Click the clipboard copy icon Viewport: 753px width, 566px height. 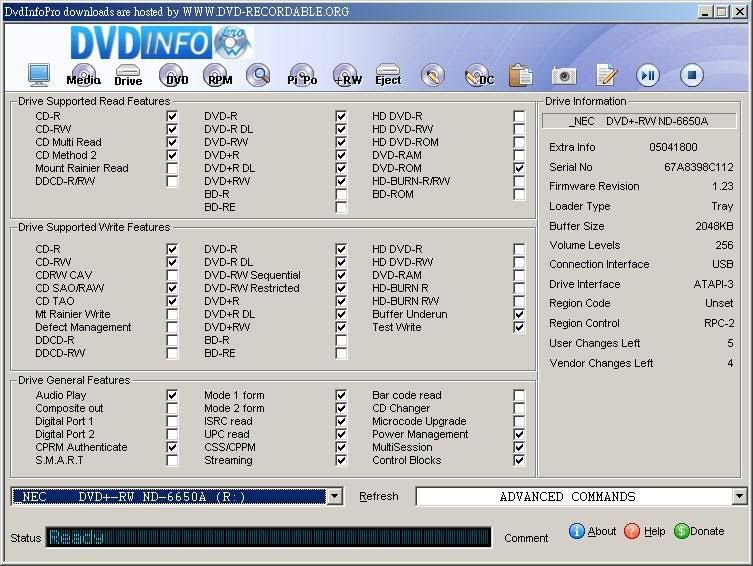click(521, 75)
